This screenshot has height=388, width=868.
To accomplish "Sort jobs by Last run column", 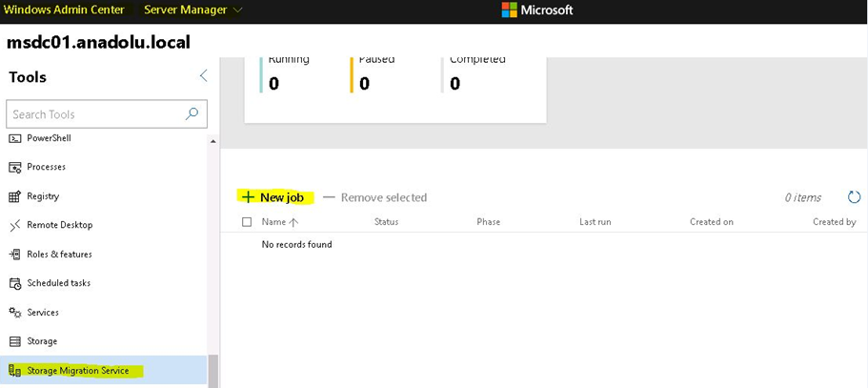I will (595, 222).
